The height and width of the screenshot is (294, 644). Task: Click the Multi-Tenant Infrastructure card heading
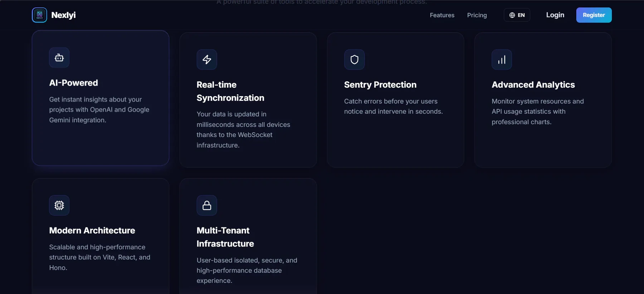pos(225,237)
